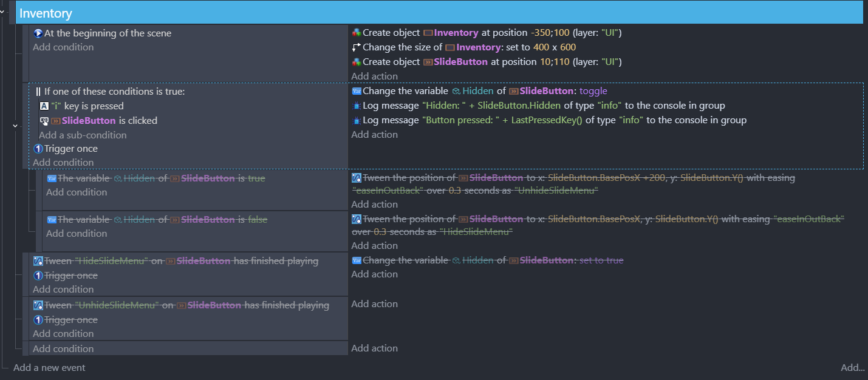
Task: Click the log icon before the "Button pressed: " log message
Action: pos(357,120)
